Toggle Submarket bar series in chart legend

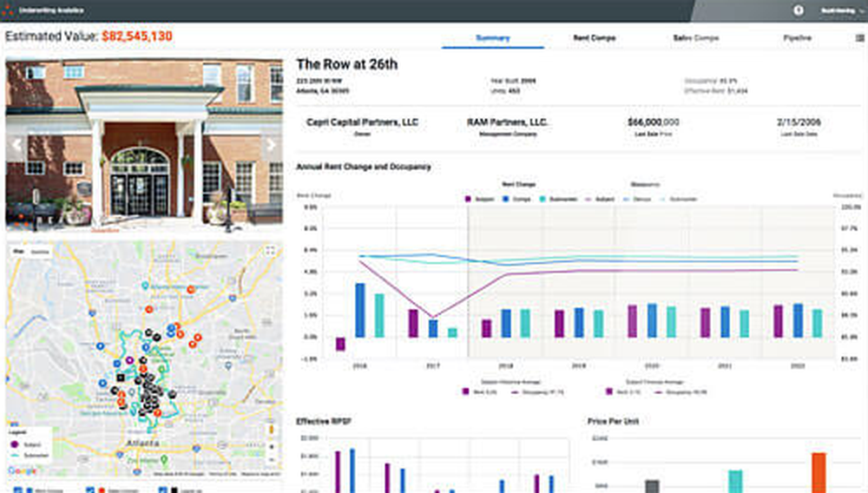pos(558,199)
